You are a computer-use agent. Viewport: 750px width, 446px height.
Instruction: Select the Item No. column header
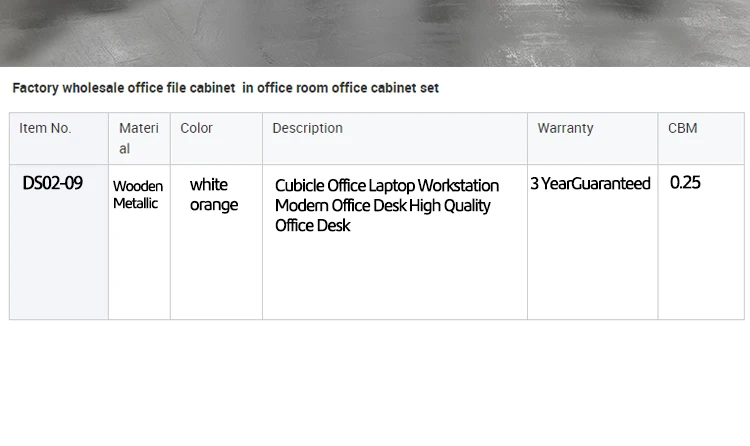click(x=45, y=128)
